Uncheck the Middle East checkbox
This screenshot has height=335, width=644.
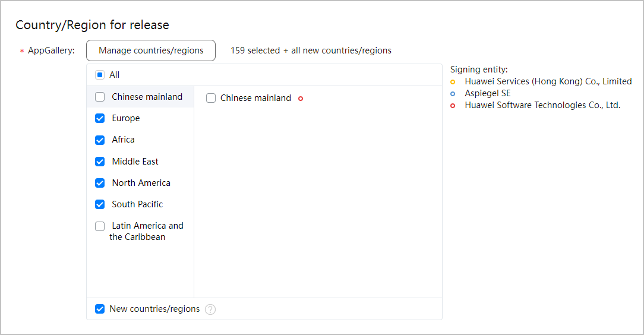100,162
